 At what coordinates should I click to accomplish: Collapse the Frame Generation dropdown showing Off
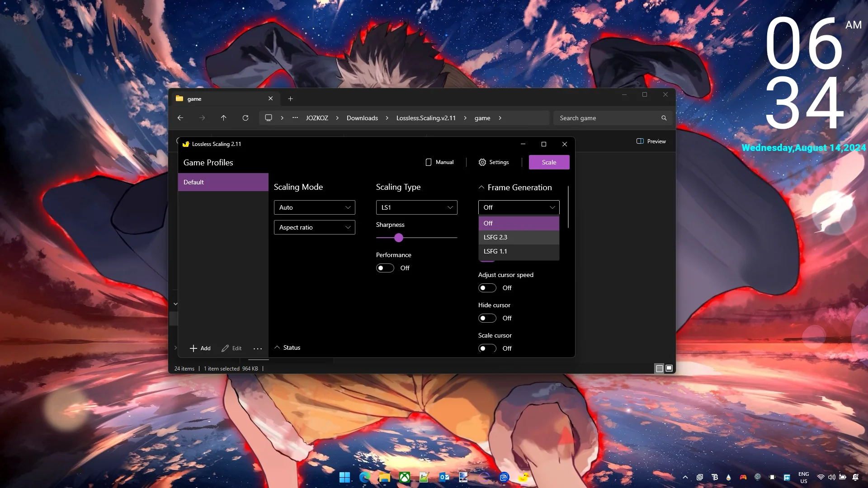click(519, 207)
